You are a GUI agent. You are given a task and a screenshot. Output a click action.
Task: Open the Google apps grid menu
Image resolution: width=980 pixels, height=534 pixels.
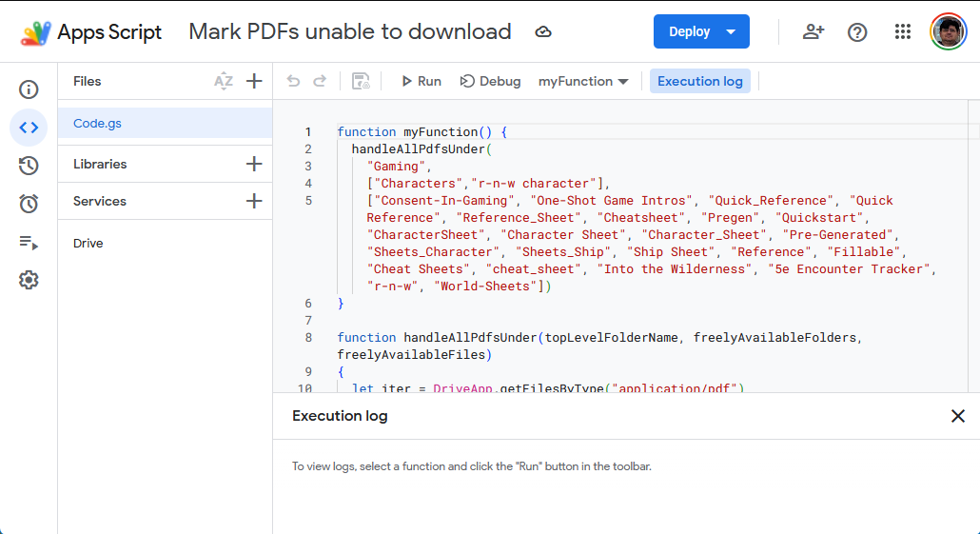(903, 31)
